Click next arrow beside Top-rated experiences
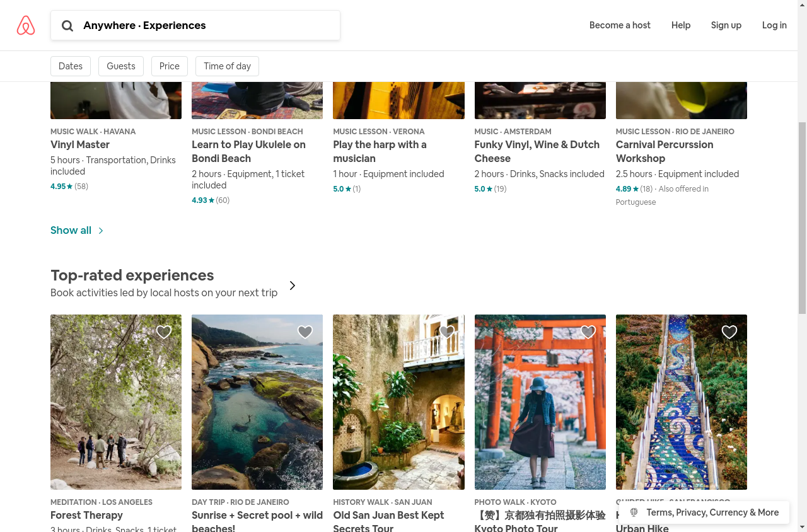Screen dimensions: 807x532 293,286
